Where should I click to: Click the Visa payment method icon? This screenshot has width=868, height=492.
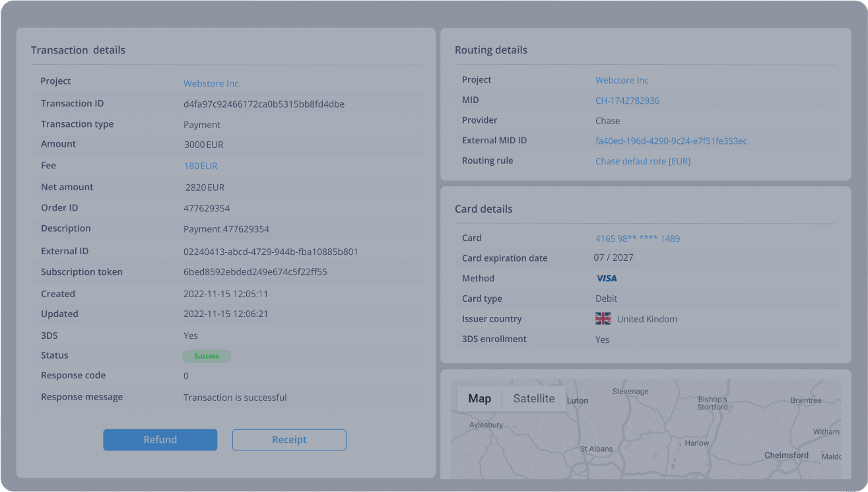(606, 278)
